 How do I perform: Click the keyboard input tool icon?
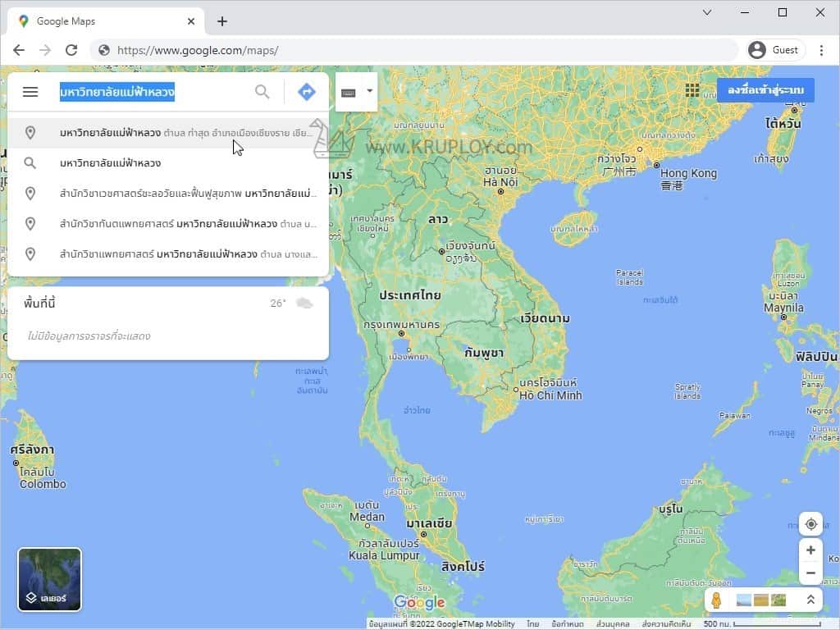click(349, 93)
